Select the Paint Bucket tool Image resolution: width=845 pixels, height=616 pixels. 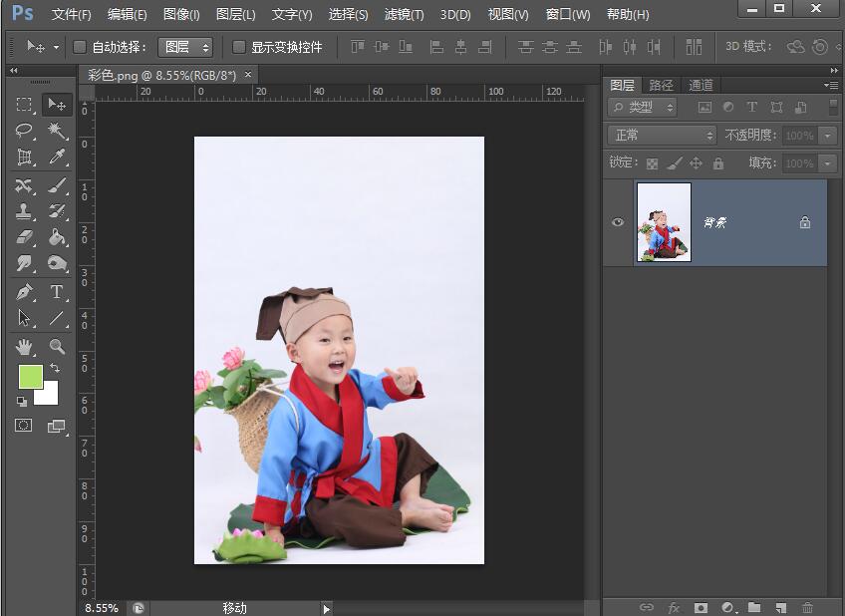57,237
